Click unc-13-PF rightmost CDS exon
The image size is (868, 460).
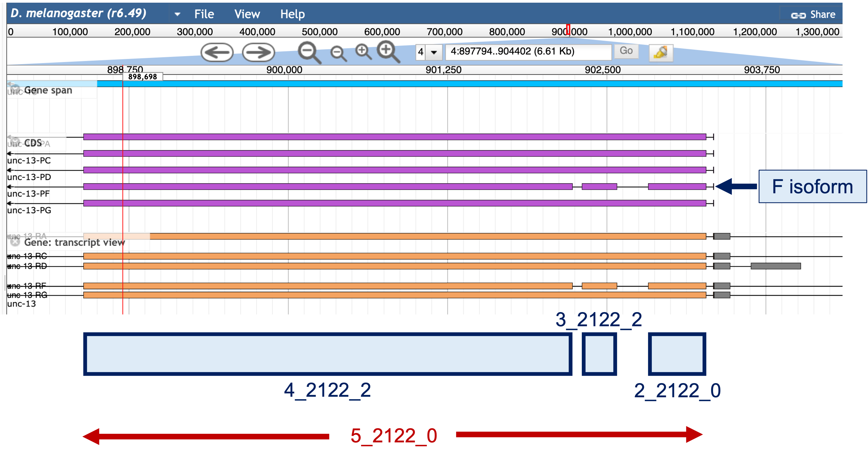[x=677, y=187]
